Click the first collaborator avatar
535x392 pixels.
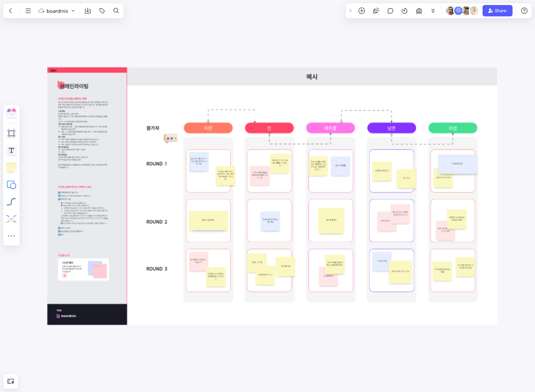click(450, 11)
